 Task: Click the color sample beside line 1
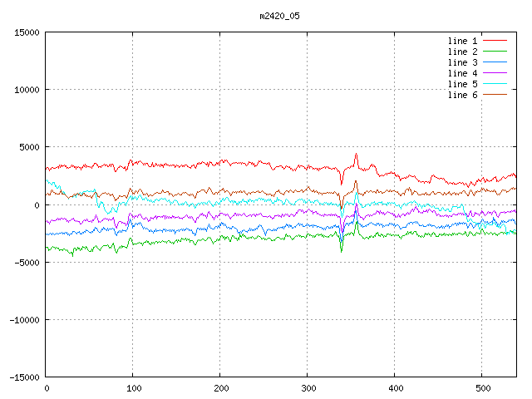coord(495,41)
